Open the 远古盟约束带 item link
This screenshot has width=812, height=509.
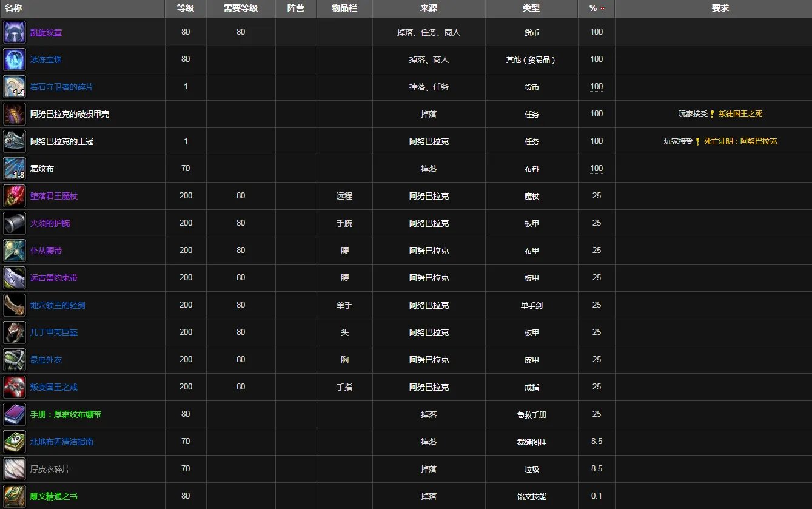pyautogui.click(x=54, y=278)
